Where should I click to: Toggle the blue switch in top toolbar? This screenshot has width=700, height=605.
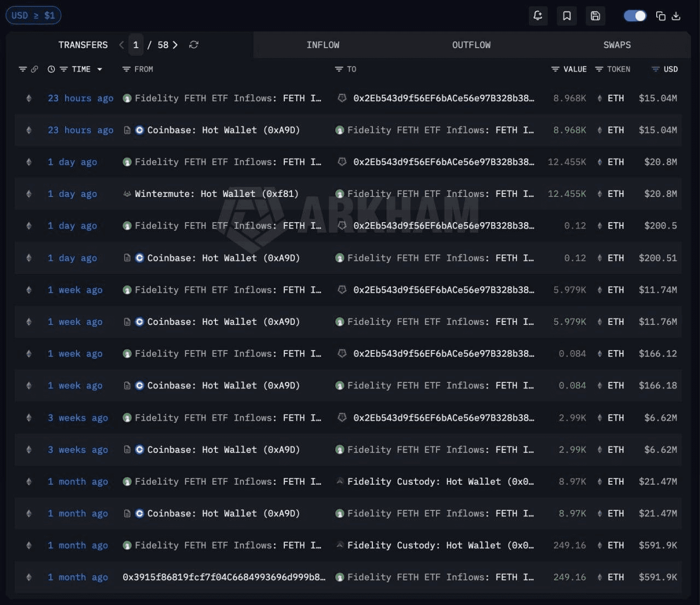coord(635,16)
